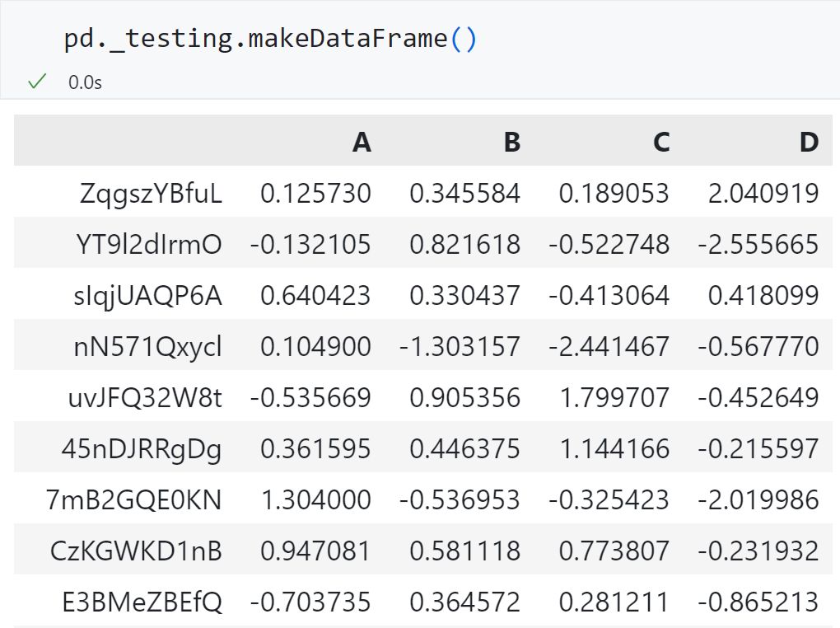Click cell value -0.452649
This screenshot has width=840, height=628.
click(758, 398)
